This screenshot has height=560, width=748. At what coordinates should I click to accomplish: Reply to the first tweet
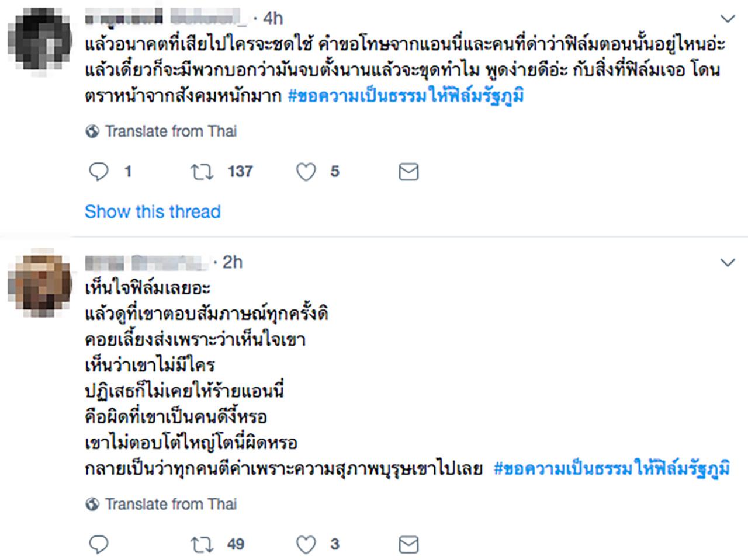pos(99,171)
